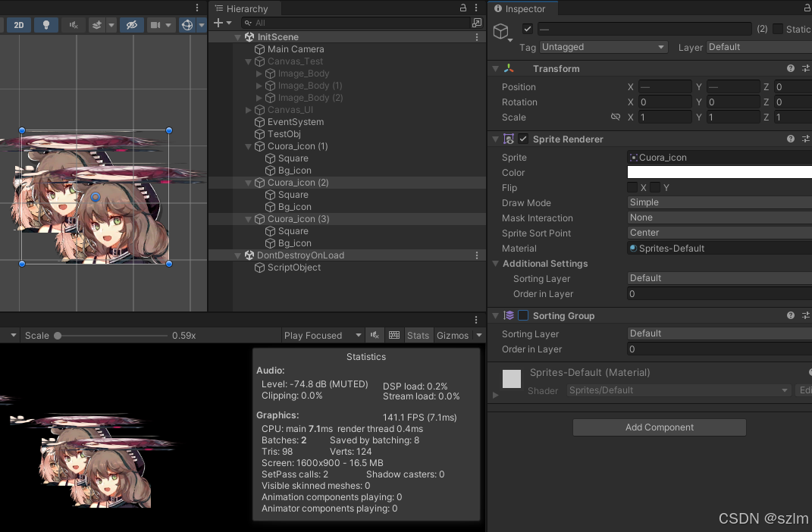Open the Sprite Renderer help icon
The width and height of the screenshot is (812, 532).
point(790,139)
